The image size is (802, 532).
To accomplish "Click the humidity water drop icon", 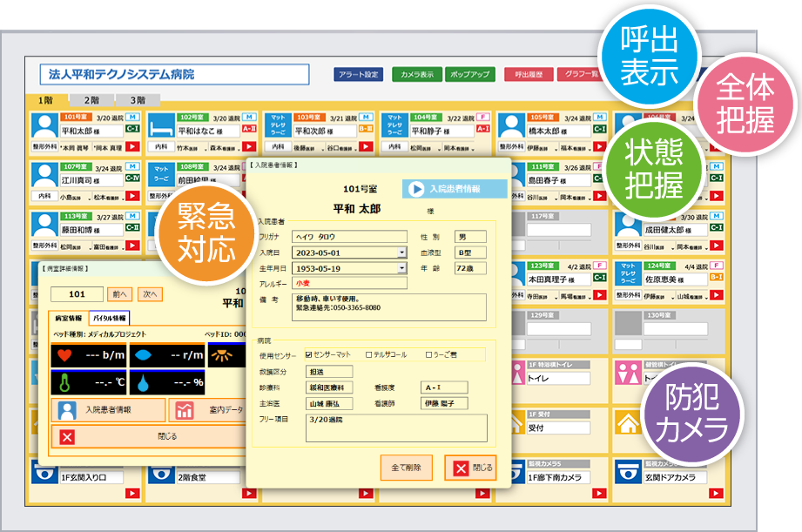I will pyautogui.click(x=141, y=381).
